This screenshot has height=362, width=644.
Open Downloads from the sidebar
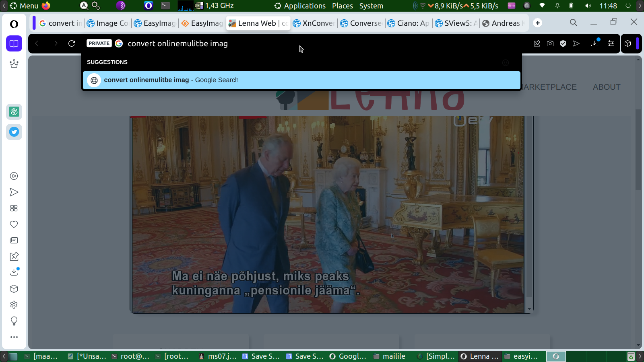click(x=14, y=272)
